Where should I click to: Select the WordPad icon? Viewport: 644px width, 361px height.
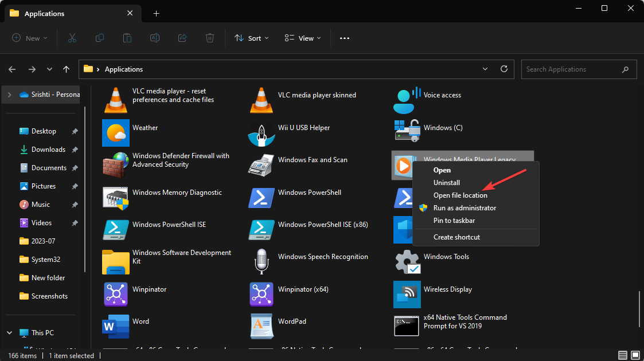tap(261, 326)
